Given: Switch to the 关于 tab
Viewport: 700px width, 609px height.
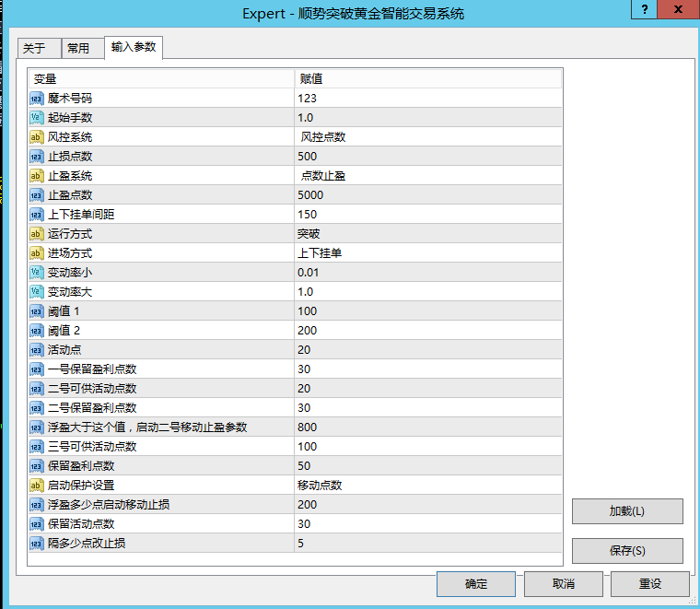Looking at the screenshot, I should coord(40,48).
